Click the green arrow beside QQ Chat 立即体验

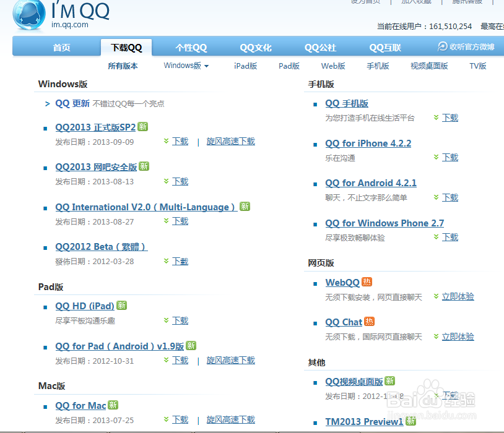pos(436,337)
